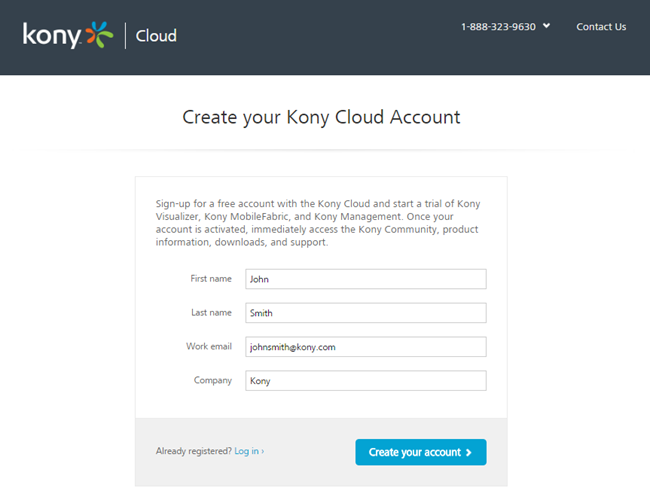Click the Already registered? text
The height and width of the screenshot is (494, 650).
pyautogui.click(x=194, y=452)
